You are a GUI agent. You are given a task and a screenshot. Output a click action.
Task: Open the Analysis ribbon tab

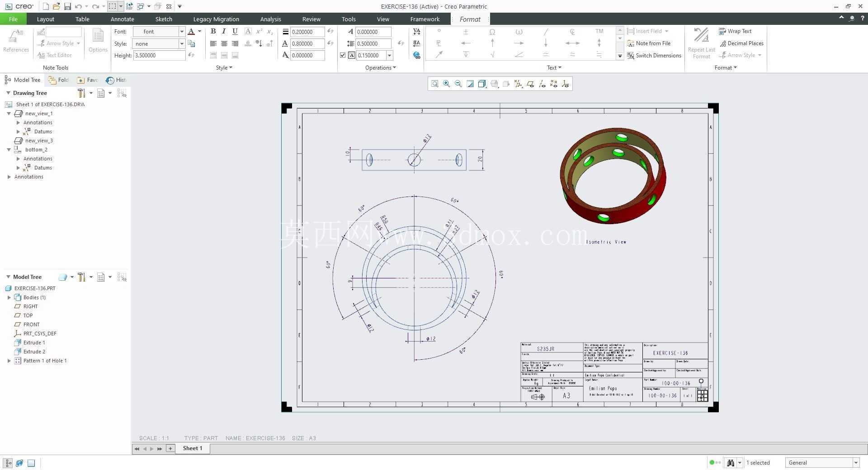(x=270, y=19)
